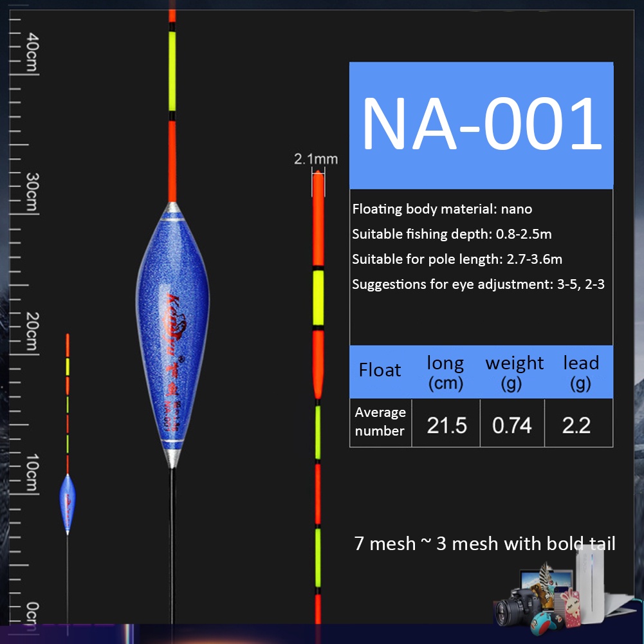644x644 pixels.
Task: Click the 2.1mm diameter label
Action: point(315,160)
